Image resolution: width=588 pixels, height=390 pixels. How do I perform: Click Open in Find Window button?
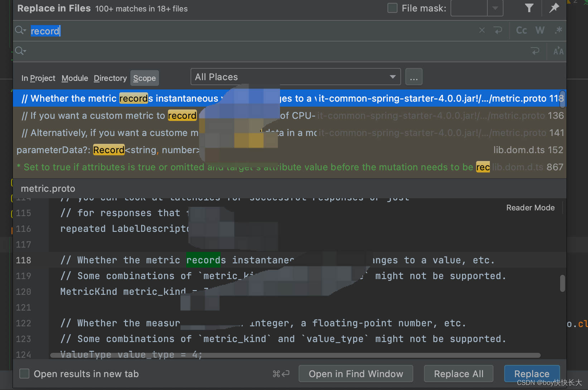click(356, 374)
